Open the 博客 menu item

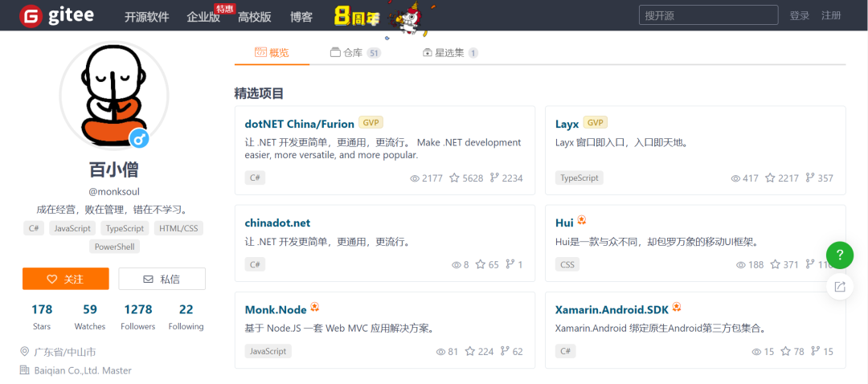[301, 17]
